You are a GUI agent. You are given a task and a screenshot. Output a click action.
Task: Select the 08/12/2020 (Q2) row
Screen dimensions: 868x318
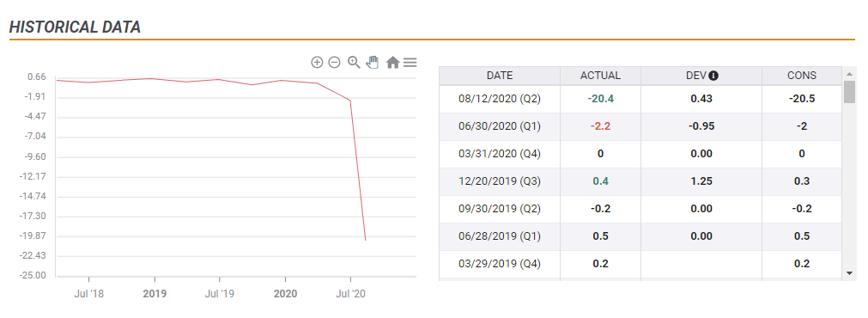pyautogui.click(x=640, y=99)
